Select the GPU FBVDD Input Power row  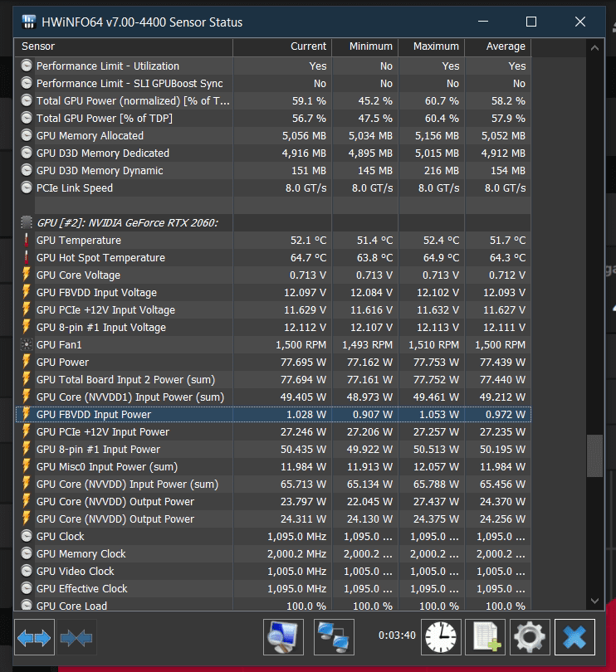(x=273, y=415)
